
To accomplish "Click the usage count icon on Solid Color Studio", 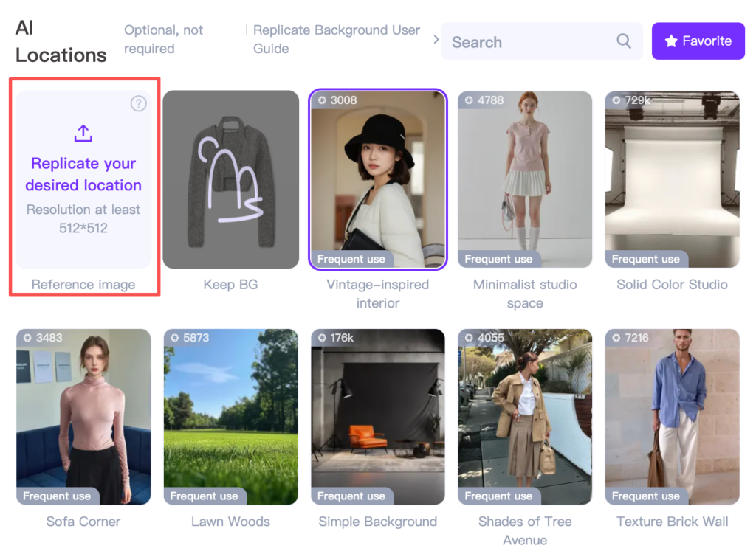I will (616, 100).
